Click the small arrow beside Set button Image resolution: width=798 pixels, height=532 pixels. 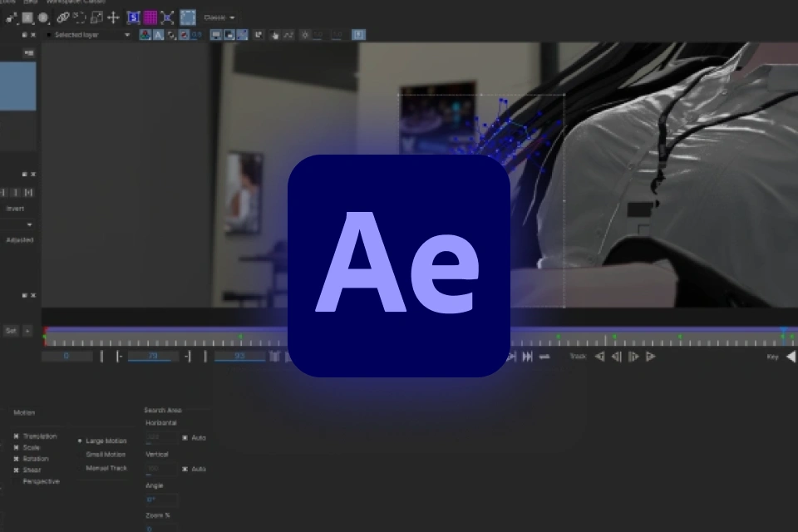(27, 331)
